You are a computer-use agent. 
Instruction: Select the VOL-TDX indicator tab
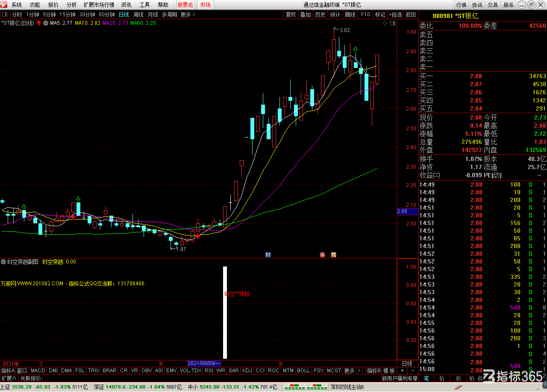point(191,371)
